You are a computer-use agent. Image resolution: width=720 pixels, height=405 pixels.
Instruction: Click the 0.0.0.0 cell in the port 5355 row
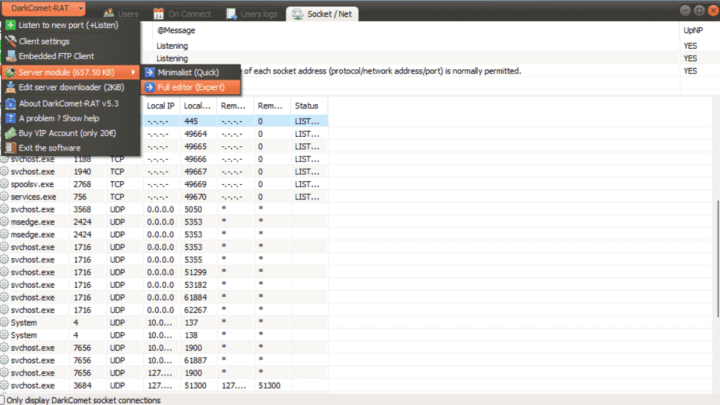tap(160, 259)
